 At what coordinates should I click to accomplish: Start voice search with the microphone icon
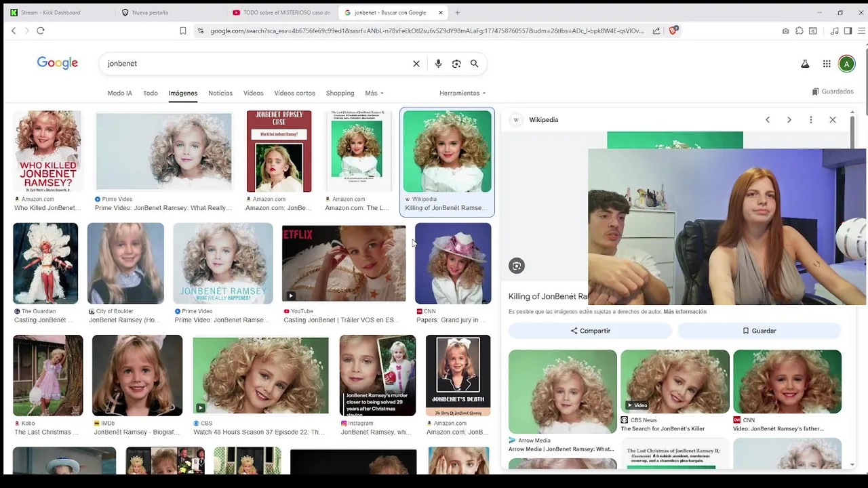coord(438,64)
